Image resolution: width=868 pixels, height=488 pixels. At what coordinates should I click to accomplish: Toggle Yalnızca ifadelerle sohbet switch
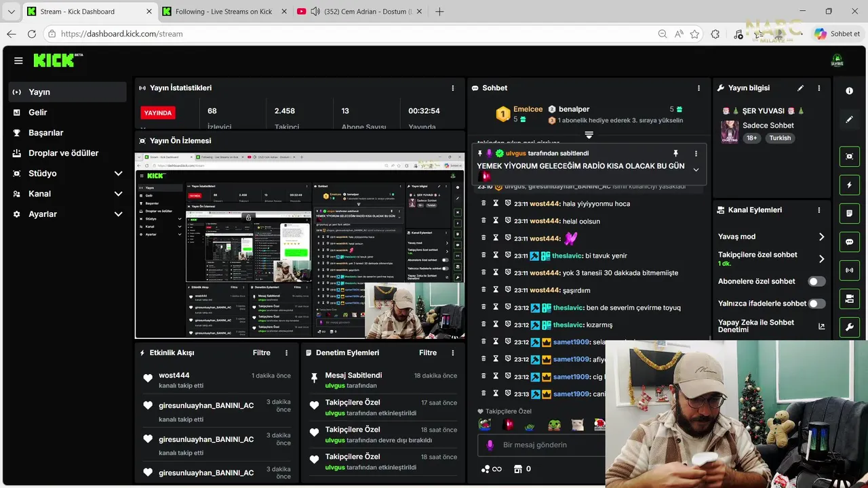coord(816,304)
